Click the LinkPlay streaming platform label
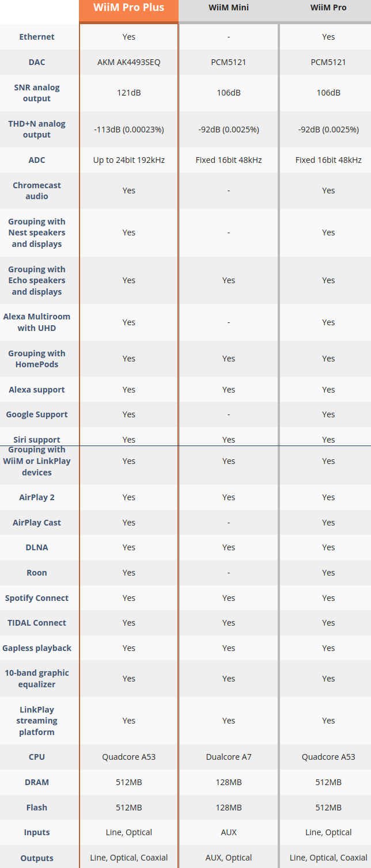Viewport: 371px width, 868px height. pyautogui.click(x=37, y=721)
